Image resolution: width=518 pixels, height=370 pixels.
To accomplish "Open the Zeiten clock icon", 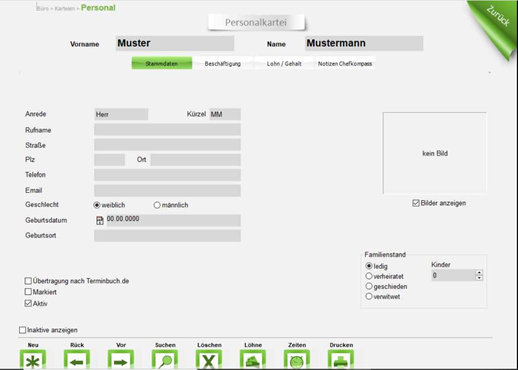I will pos(297,360).
